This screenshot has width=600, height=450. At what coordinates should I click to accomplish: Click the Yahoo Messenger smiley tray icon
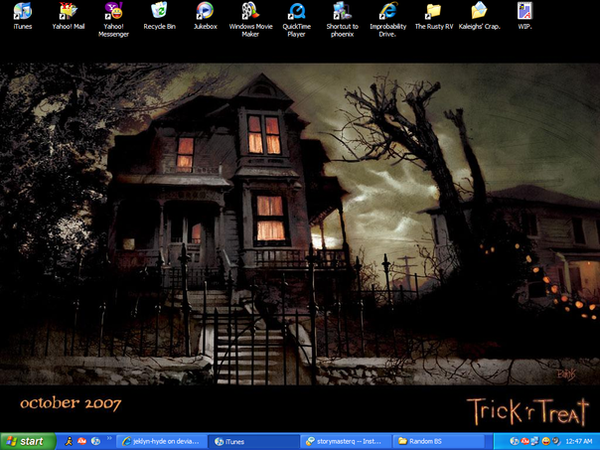click(546, 441)
